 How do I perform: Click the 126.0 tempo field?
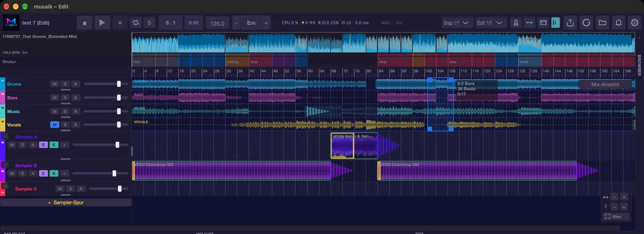(218, 24)
